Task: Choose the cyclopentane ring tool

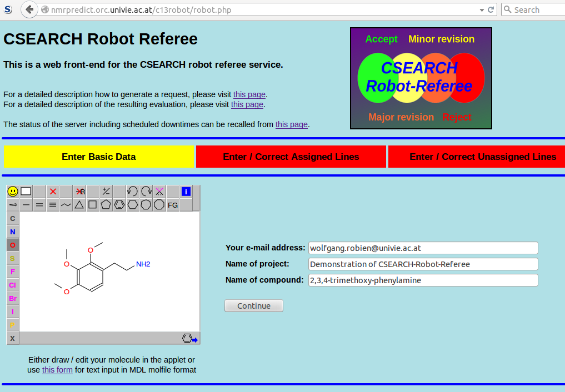Action: [106, 205]
